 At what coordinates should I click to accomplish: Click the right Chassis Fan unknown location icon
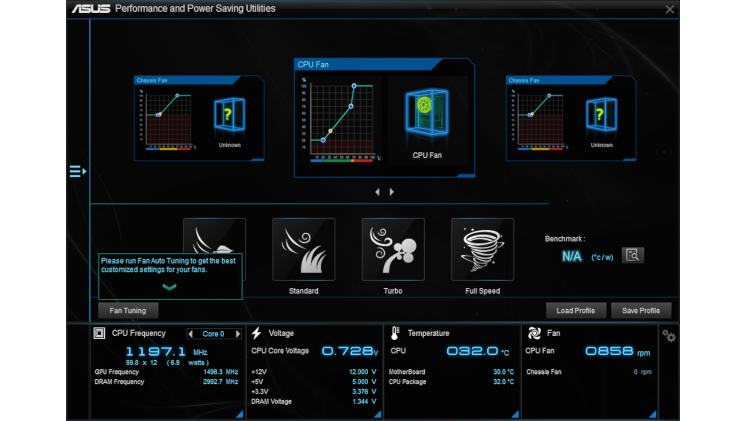[601, 115]
